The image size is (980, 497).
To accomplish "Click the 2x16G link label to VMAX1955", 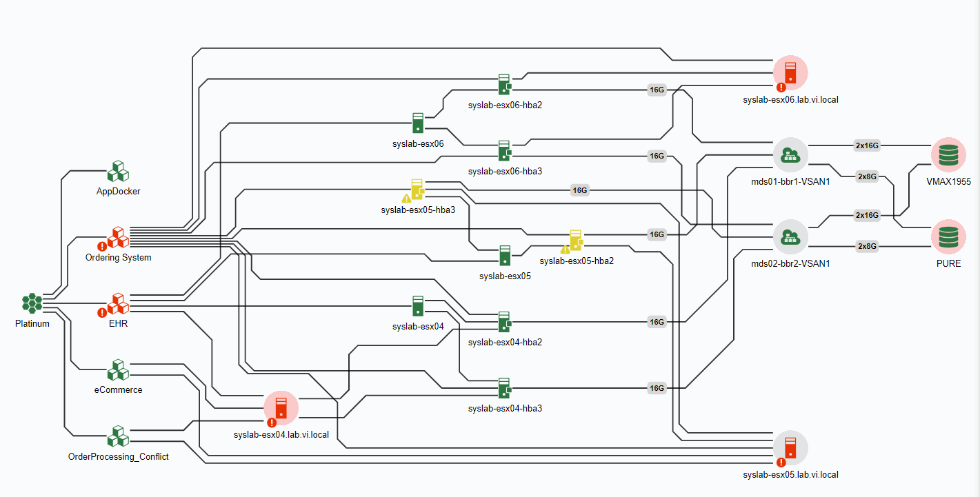I will [867, 146].
